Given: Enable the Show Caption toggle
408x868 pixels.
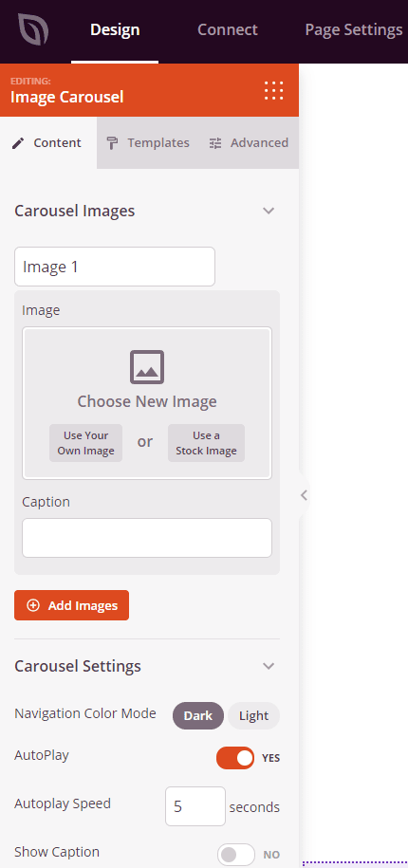Looking at the screenshot, I should 236,855.
